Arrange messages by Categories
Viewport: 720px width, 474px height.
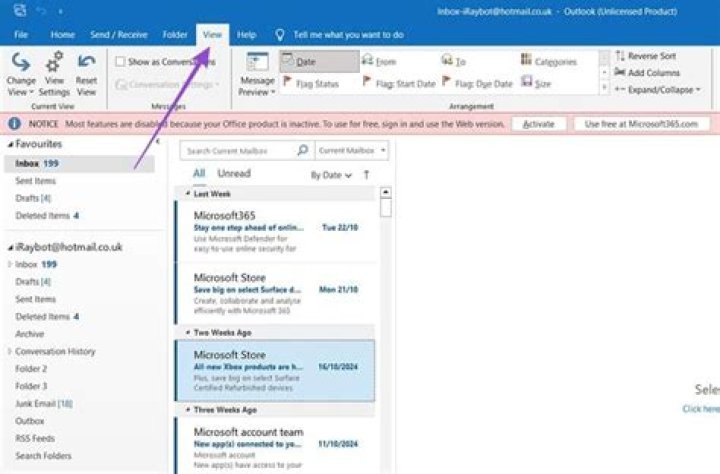549,62
